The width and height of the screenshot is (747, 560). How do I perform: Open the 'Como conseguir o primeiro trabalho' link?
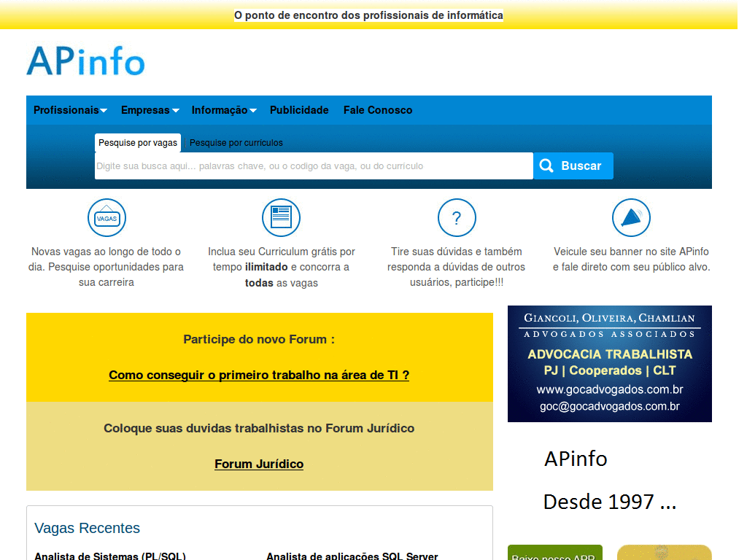pyautogui.click(x=259, y=376)
